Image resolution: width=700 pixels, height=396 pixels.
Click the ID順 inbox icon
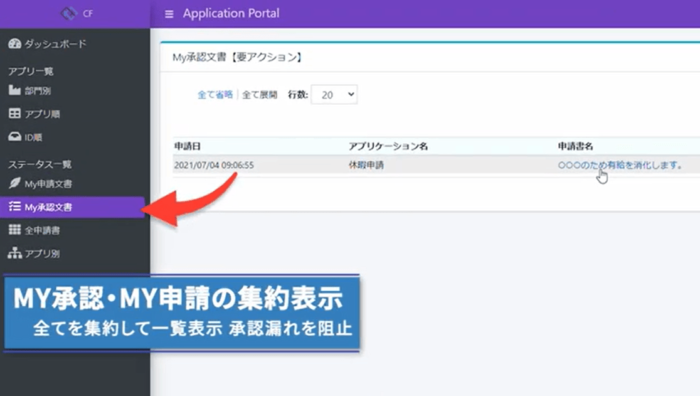point(14,137)
